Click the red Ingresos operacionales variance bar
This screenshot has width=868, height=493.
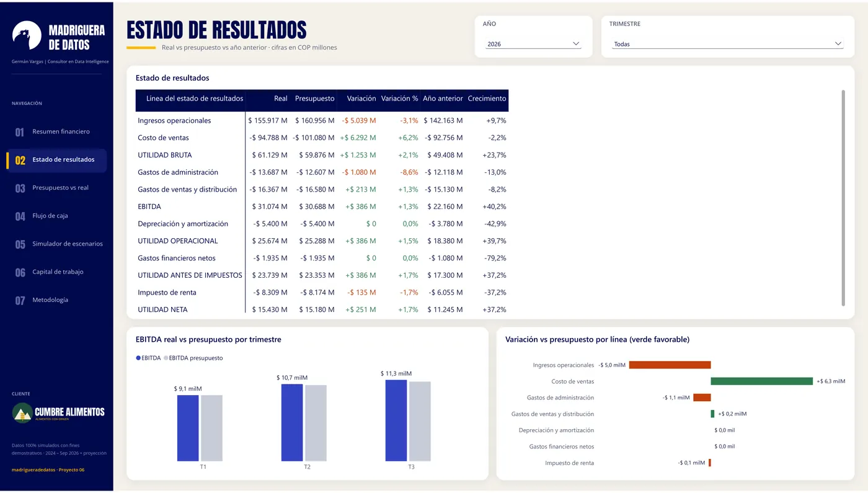click(670, 365)
